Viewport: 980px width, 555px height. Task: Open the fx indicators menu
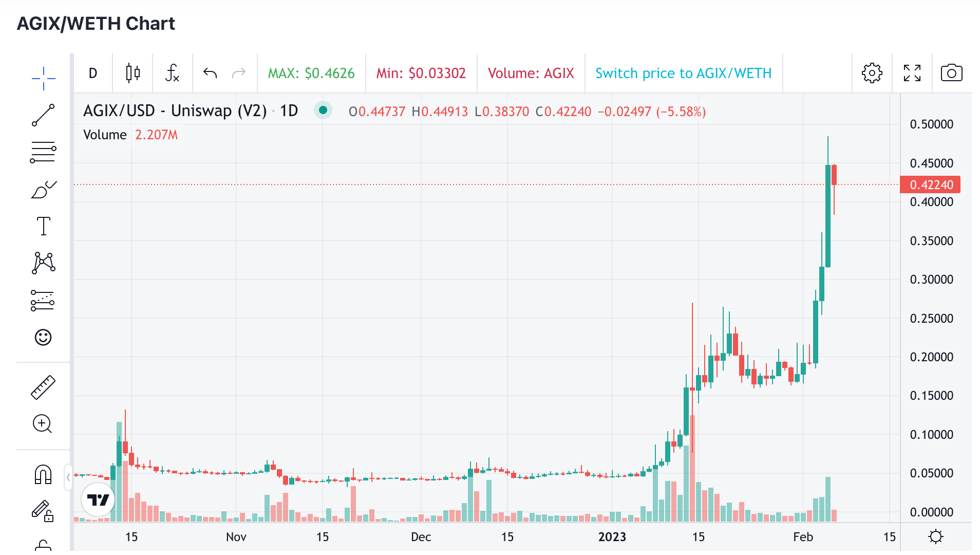[173, 73]
